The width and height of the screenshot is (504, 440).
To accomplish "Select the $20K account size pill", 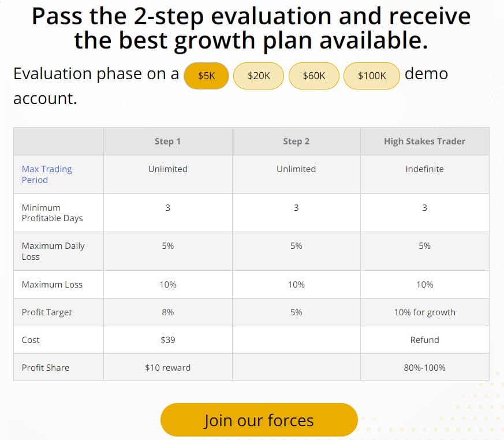I will (258, 76).
